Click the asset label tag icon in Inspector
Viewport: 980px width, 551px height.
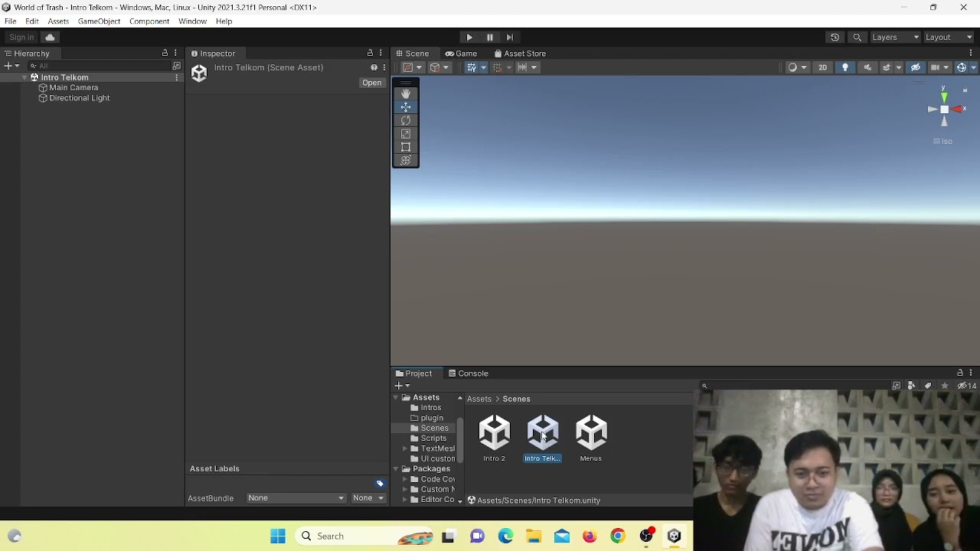click(380, 484)
